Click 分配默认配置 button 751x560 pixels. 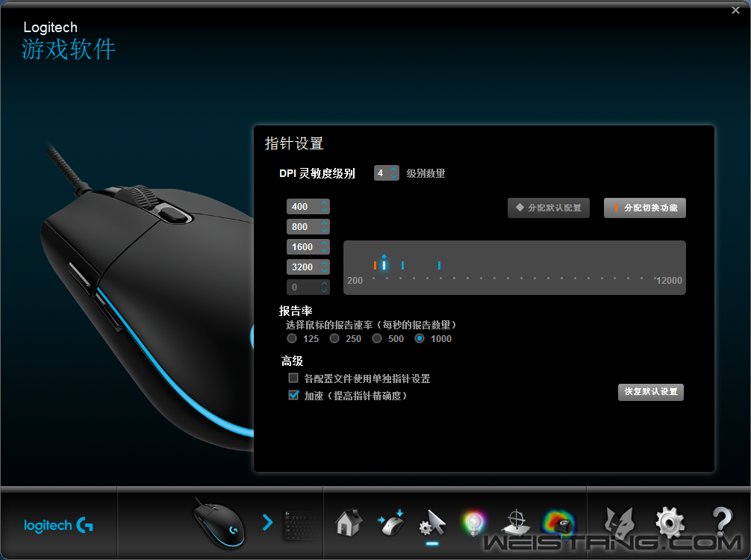coord(549,208)
